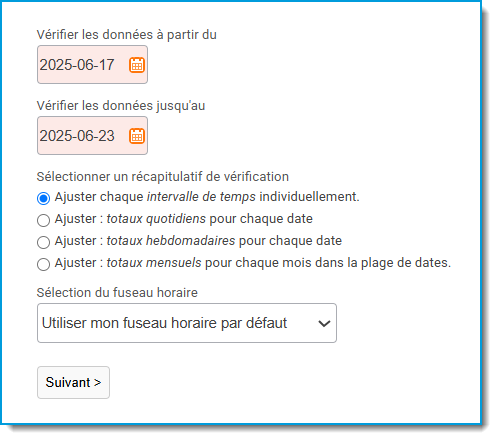Select the 'totaux quotidiens' radio button
Screen dimensions: 496x439
pyautogui.click(x=43, y=220)
